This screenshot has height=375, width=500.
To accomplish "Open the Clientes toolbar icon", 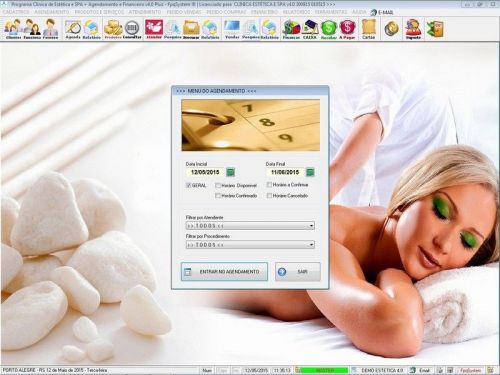I will coord(14,29).
